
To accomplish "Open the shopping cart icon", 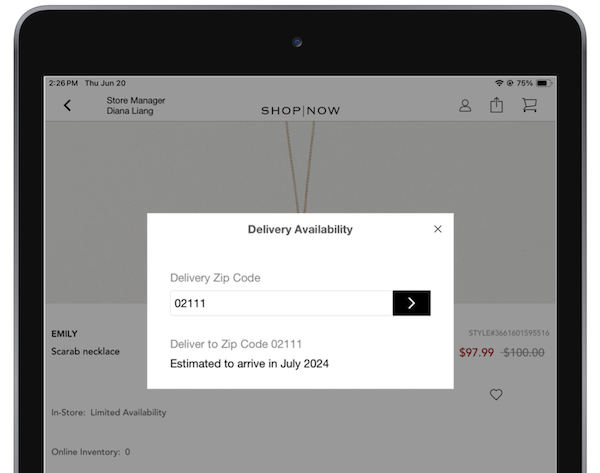I will coord(530,105).
